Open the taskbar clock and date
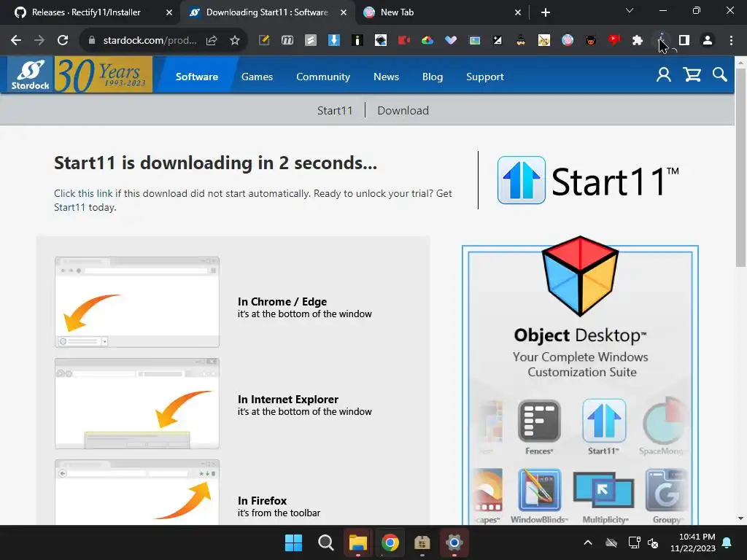This screenshot has height=560, width=747. click(x=693, y=542)
